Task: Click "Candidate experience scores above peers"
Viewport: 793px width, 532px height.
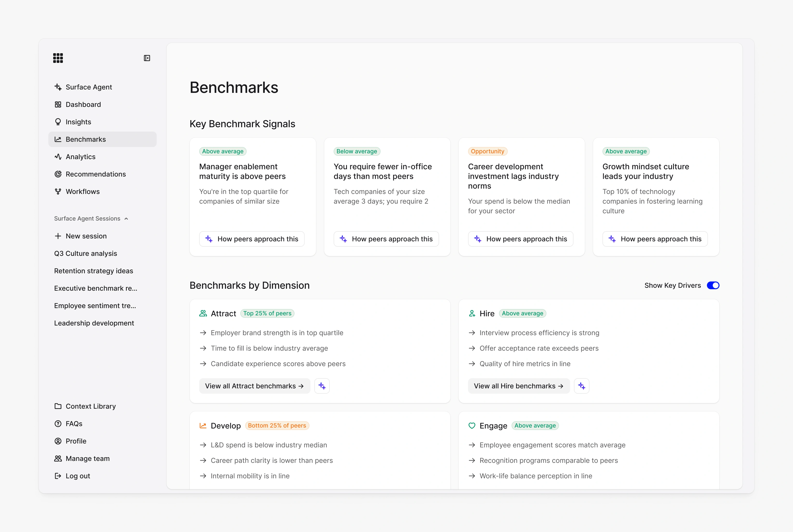Action: tap(278, 364)
